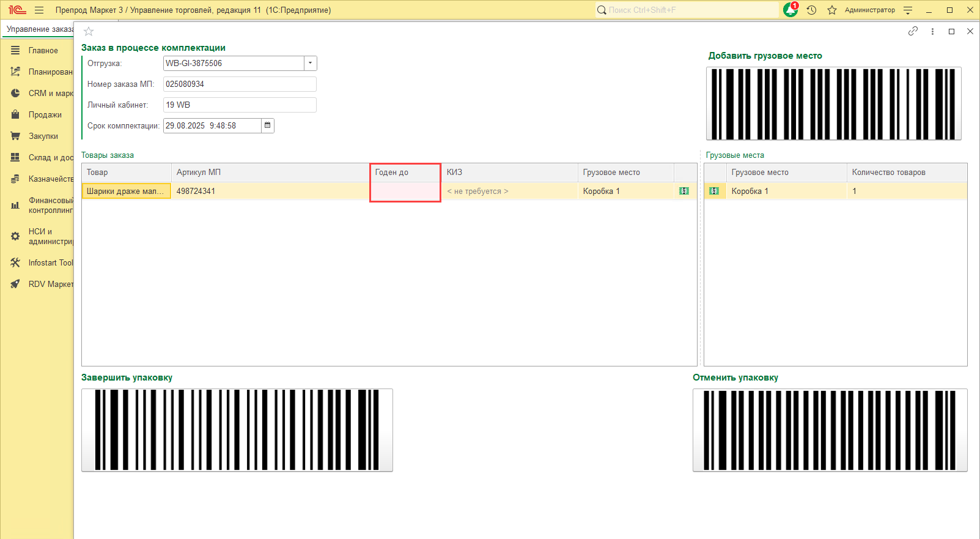Click Коробка 1 cell in order goods table
Screen dimensions: 980x539
pos(626,191)
